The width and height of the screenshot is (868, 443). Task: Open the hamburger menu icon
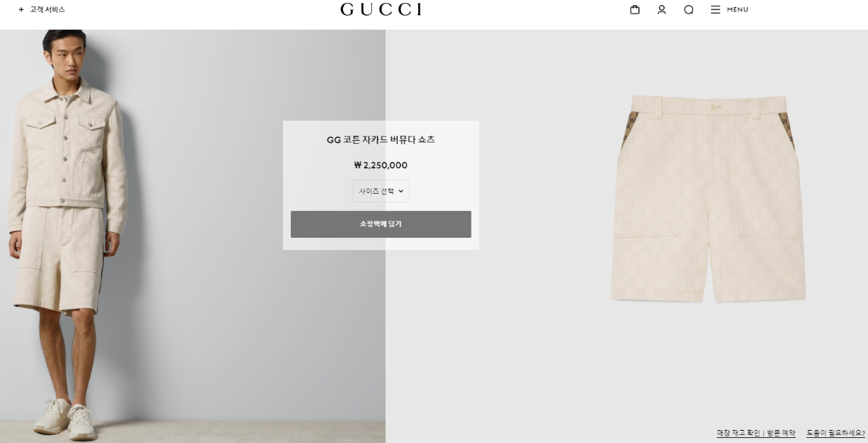tap(715, 9)
